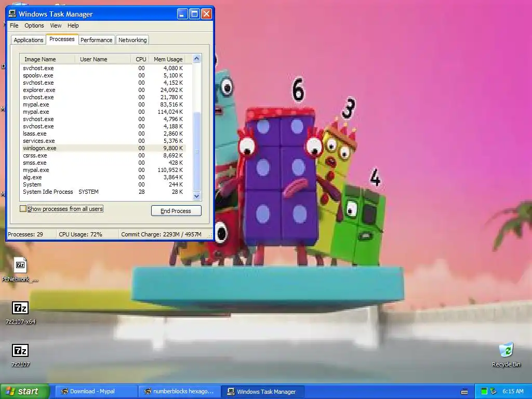This screenshot has width=532, height=399.
Task: Open the Help menu
Action: pyautogui.click(x=73, y=25)
